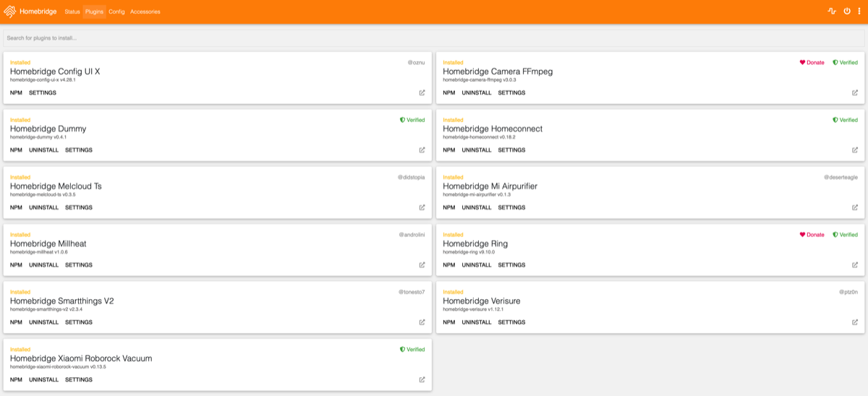Open external link icon for Homebridge Smartthings V2
Viewport: 868px width, 396px height.
point(422,322)
